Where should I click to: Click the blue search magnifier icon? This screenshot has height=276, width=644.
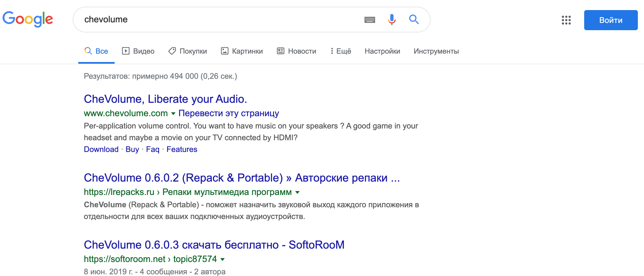tap(414, 20)
